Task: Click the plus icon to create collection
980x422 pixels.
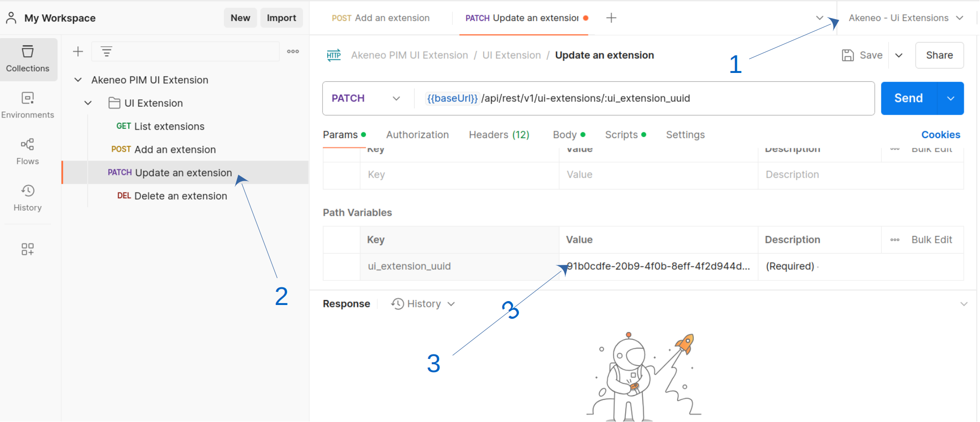Action: point(78,51)
